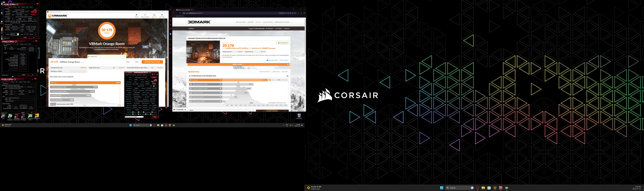Open VRMark Home page icon
The image size is (644, 191).
(136, 15)
